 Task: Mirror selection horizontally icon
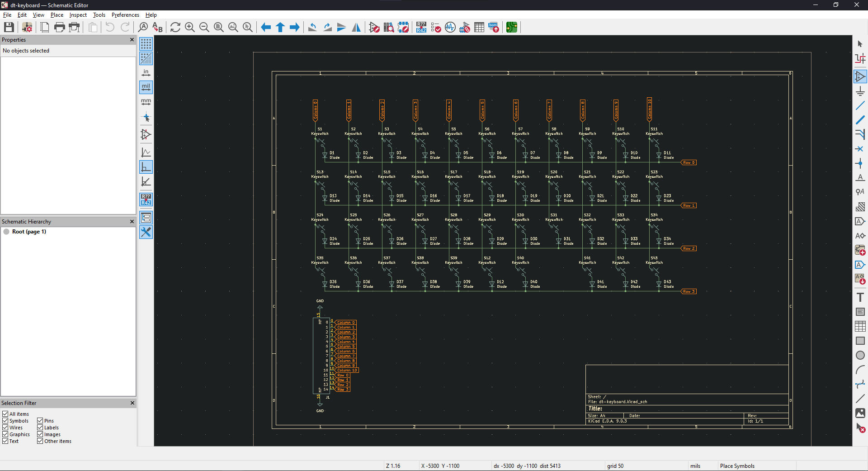click(x=356, y=27)
